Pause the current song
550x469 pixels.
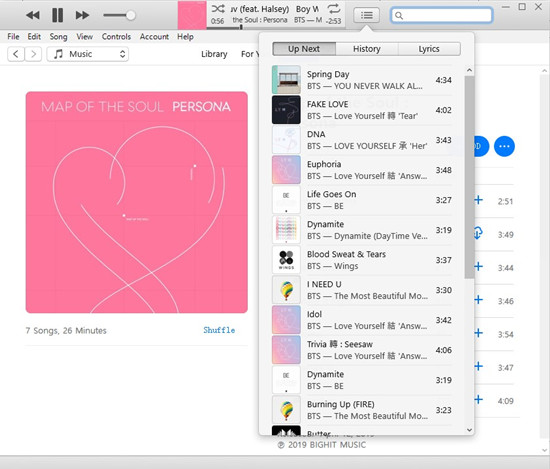58,15
